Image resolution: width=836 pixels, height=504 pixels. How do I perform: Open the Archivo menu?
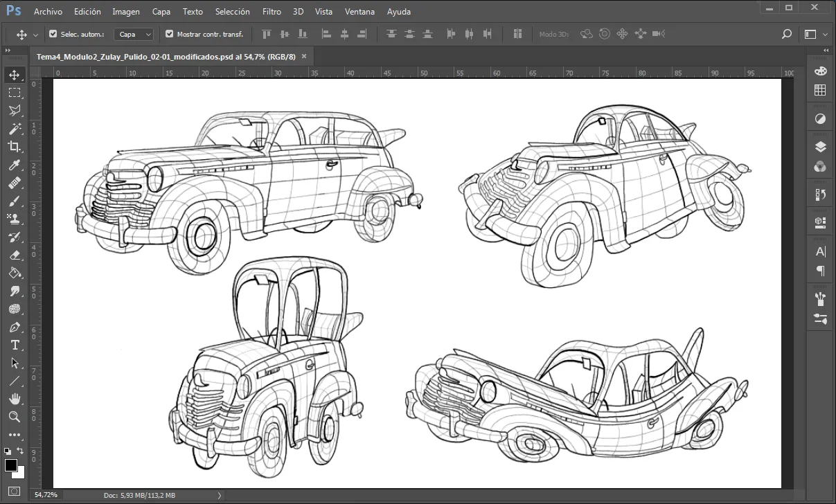48,12
